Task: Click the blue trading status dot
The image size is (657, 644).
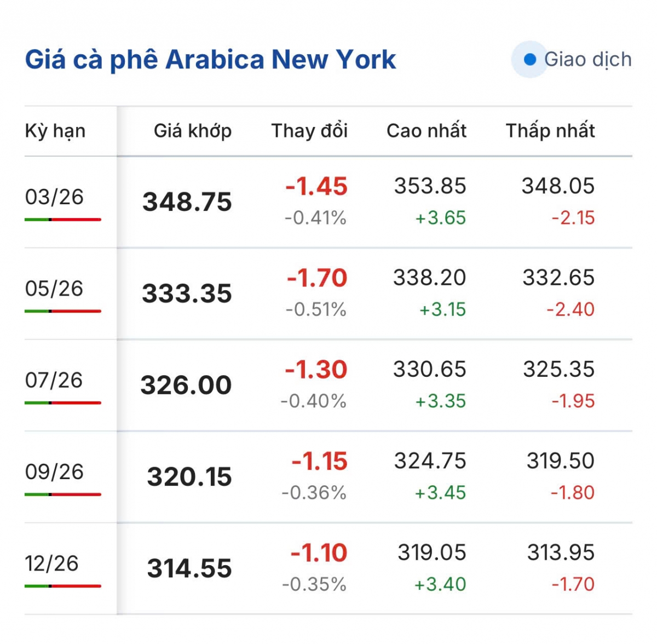Action: coord(529,60)
